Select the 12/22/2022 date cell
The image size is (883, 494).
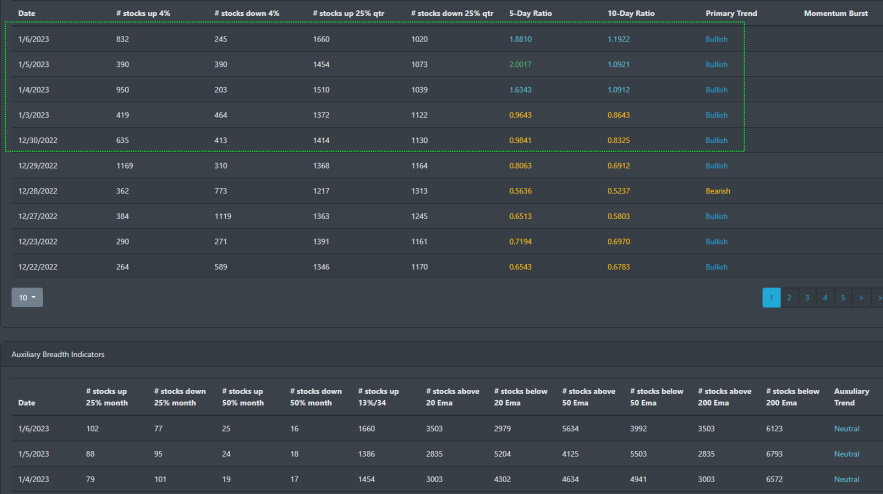[38, 267]
